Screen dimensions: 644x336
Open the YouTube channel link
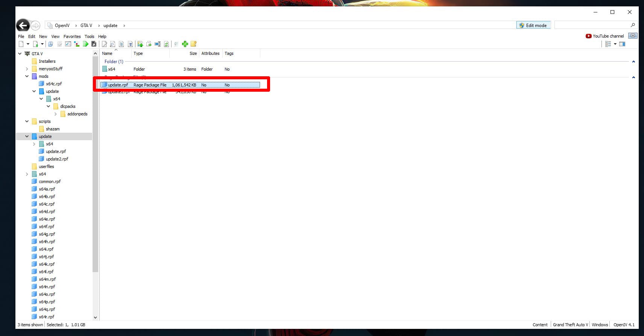[605, 36]
